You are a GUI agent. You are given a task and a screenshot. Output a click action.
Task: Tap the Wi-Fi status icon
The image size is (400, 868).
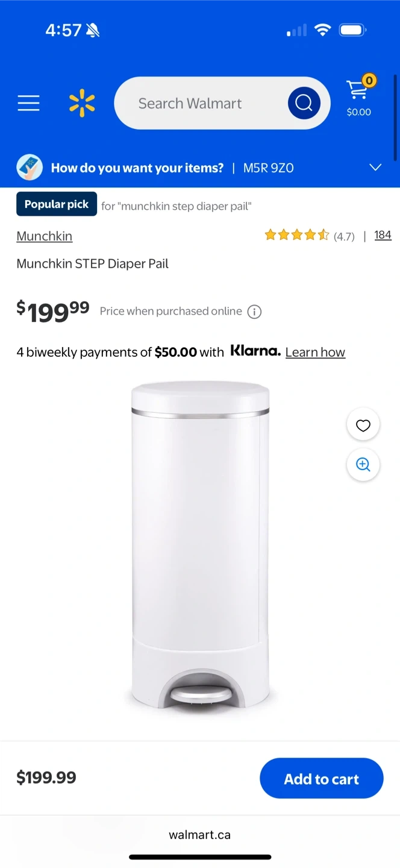coord(323,30)
